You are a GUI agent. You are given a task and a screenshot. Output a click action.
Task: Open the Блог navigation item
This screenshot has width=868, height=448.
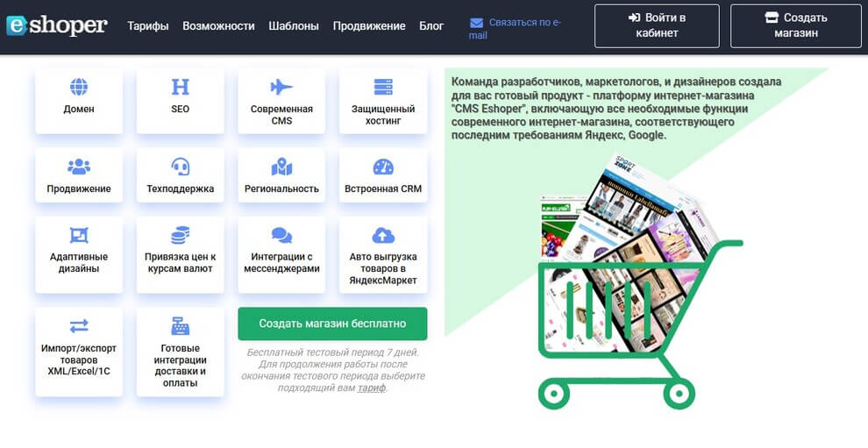coord(431,26)
